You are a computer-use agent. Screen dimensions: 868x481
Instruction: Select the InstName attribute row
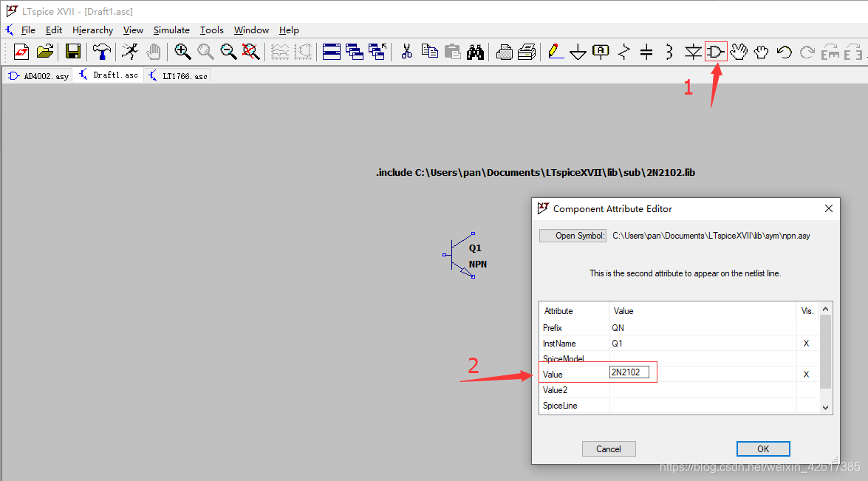pos(679,343)
